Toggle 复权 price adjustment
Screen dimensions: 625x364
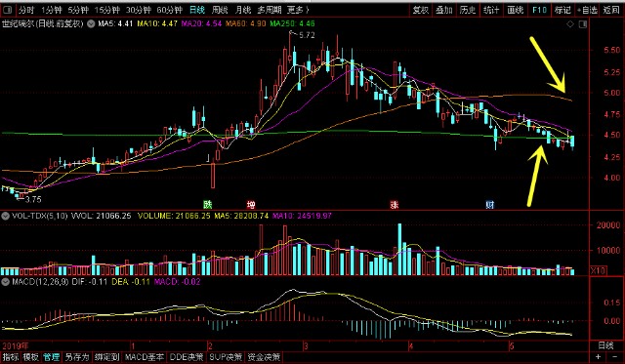[421, 10]
